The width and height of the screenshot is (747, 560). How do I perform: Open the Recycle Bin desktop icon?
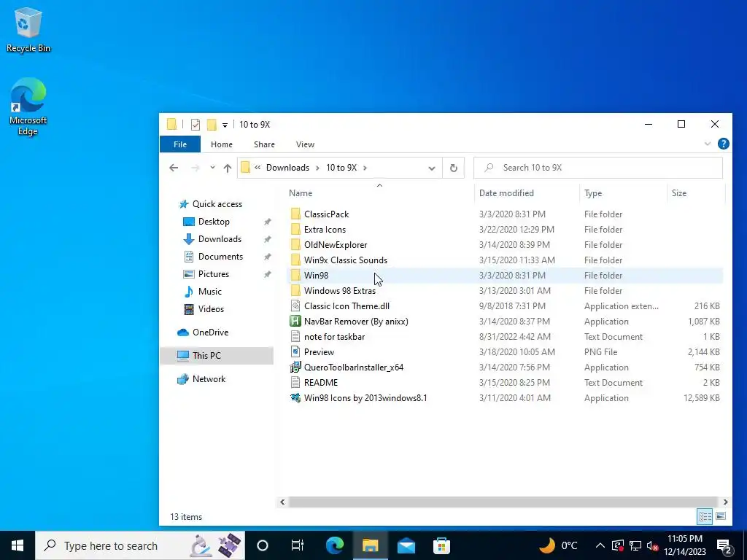click(x=28, y=29)
